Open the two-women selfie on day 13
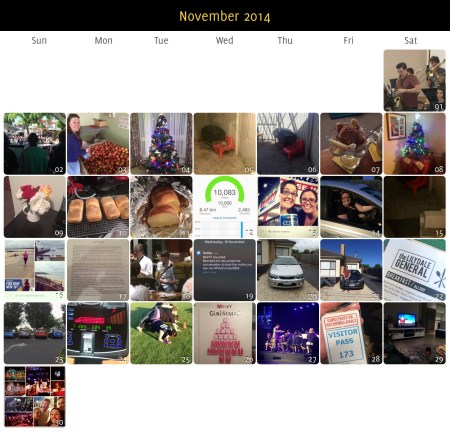 click(x=288, y=207)
